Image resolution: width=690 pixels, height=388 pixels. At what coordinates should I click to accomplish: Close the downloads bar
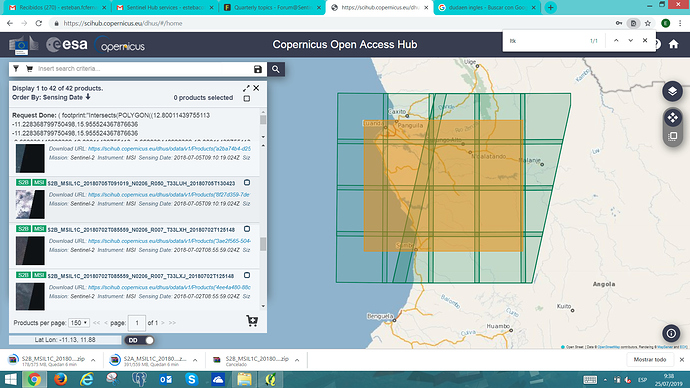tap(682, 360)
